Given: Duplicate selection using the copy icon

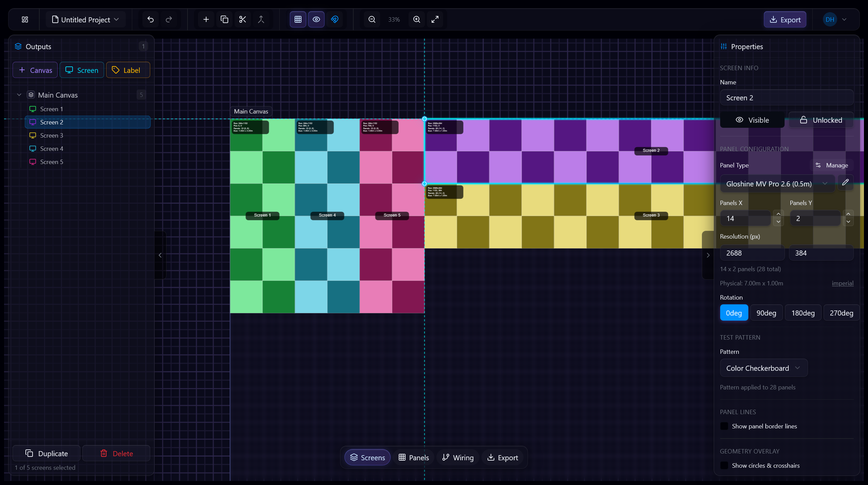Looking at the screenshot, I should tap(224, 19).
